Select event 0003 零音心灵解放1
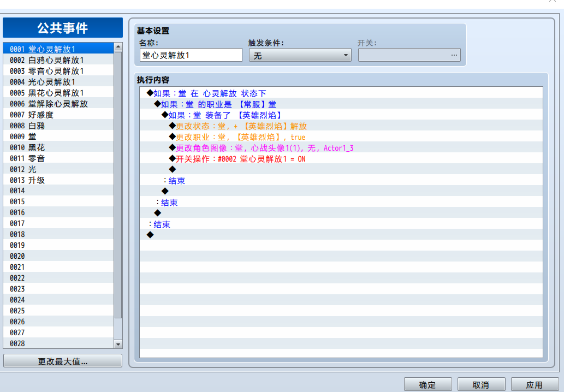Image resolution: width=564 pixels, height=392 pixels. coord(58,71)
